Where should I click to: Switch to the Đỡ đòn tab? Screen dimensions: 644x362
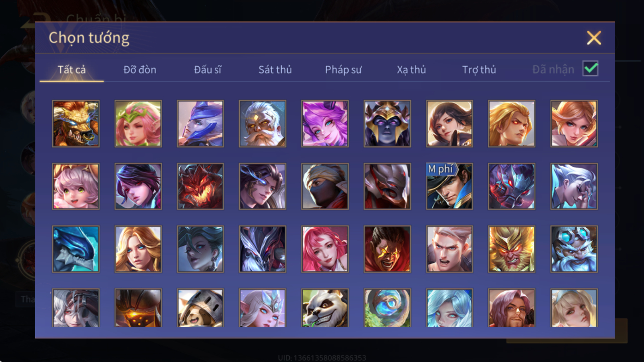(x=140, y=70)
